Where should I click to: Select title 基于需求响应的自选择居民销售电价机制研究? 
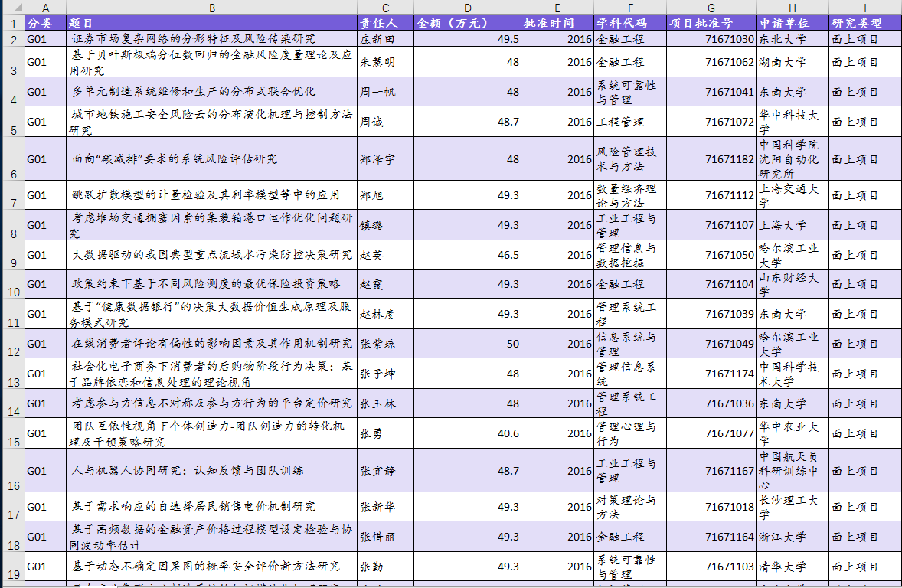211,507
